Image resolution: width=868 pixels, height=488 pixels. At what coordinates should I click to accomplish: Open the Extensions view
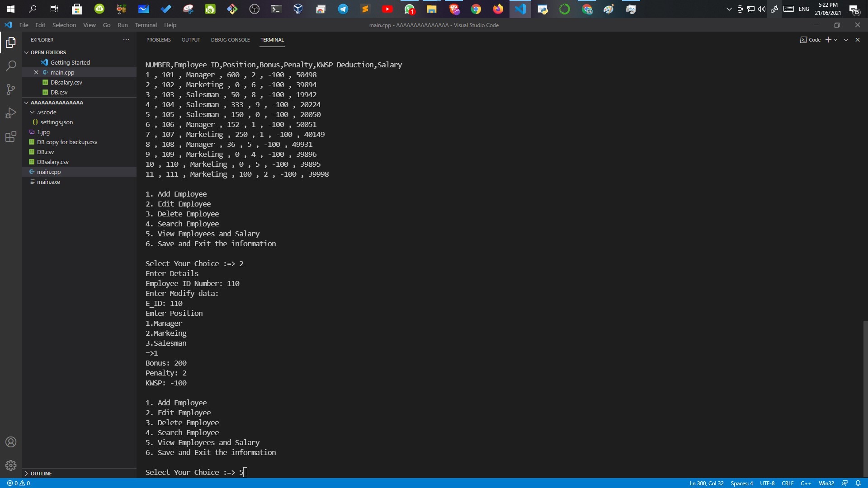pos(11,136)
